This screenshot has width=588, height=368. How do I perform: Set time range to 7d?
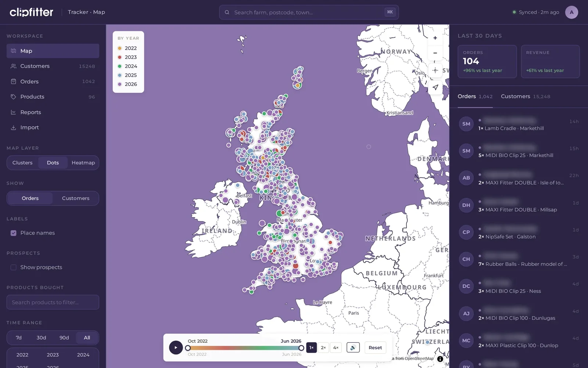(19, 338)
